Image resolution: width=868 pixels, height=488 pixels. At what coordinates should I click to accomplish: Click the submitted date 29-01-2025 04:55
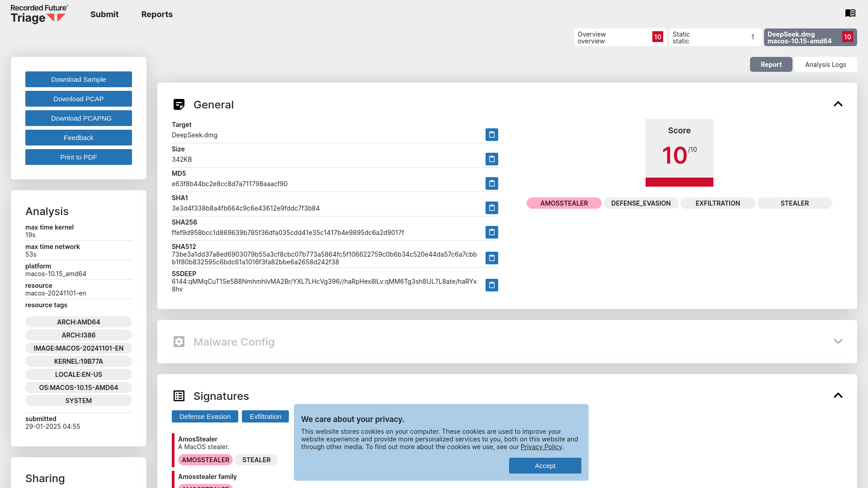tap(53, 427)
